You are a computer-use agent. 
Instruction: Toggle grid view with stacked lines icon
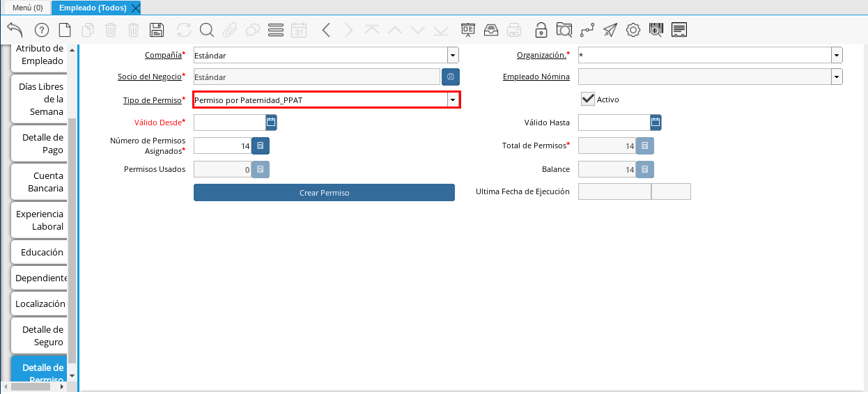[x=275, y=30]
